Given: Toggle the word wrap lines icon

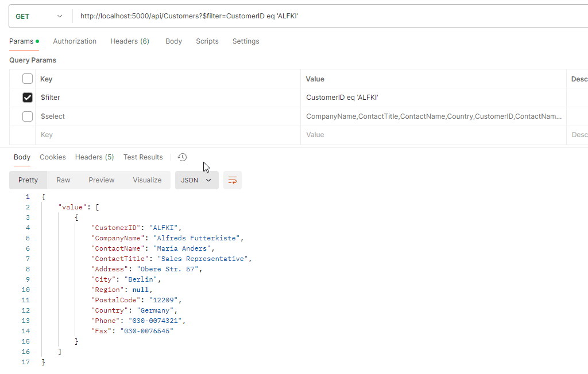Looking at the screenshot, I should (233, 180).
